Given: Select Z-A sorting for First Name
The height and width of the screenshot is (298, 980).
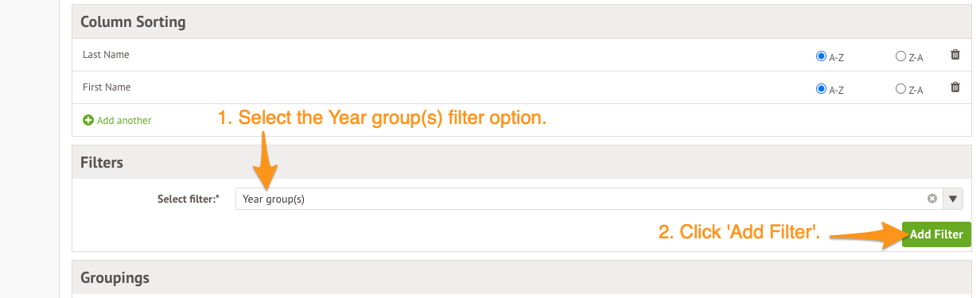Looking at the screenshot, I should pyautogui.click(x=900, y=89).
